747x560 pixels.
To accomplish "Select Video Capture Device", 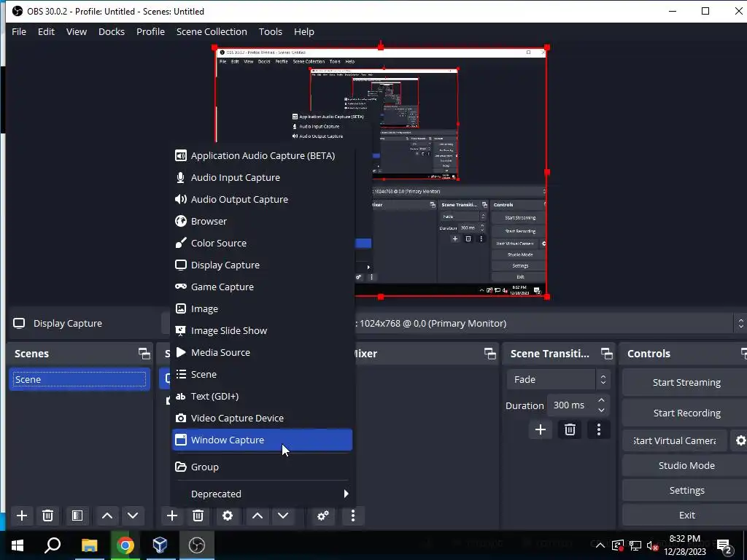I will 262,419.
